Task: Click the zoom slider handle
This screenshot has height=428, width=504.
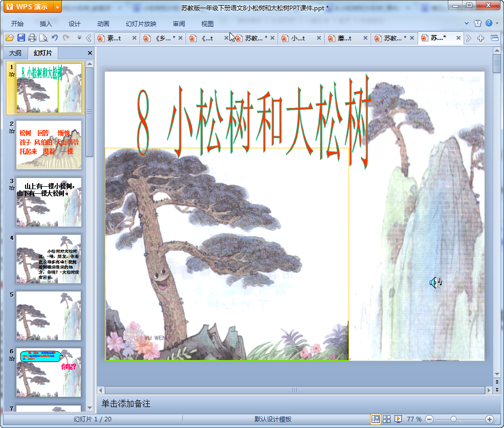Action: pos(453,419)
